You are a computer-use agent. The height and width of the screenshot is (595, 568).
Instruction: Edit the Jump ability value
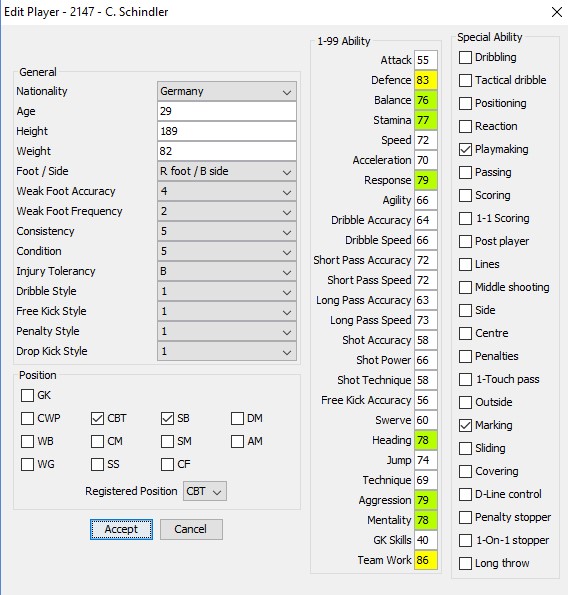point(426,460)
